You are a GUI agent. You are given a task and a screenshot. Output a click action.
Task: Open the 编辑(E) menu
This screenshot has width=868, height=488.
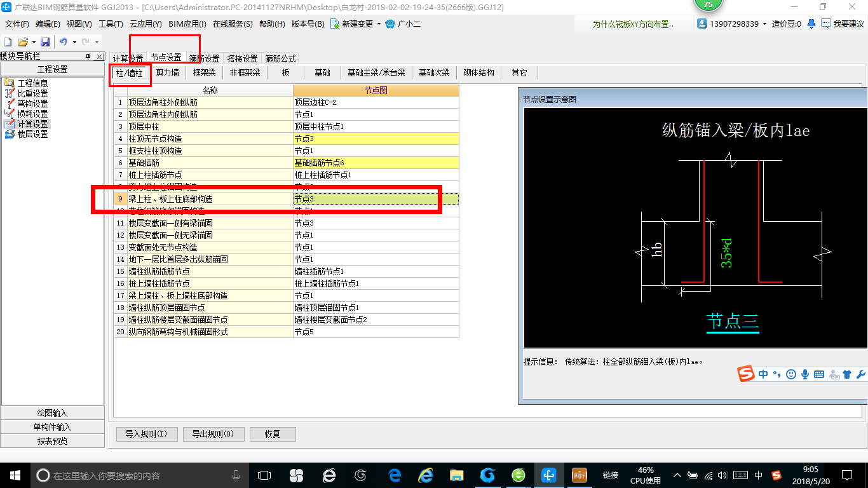[x=48, y=24]
